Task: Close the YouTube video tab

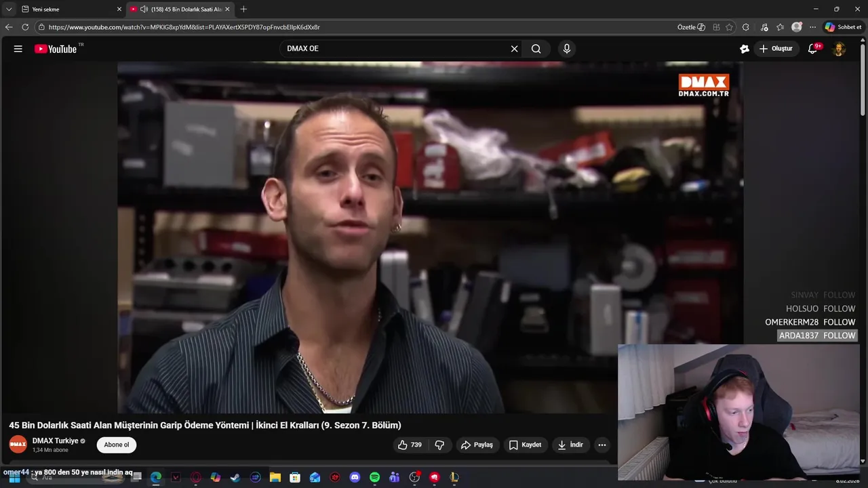Action: 227,9
